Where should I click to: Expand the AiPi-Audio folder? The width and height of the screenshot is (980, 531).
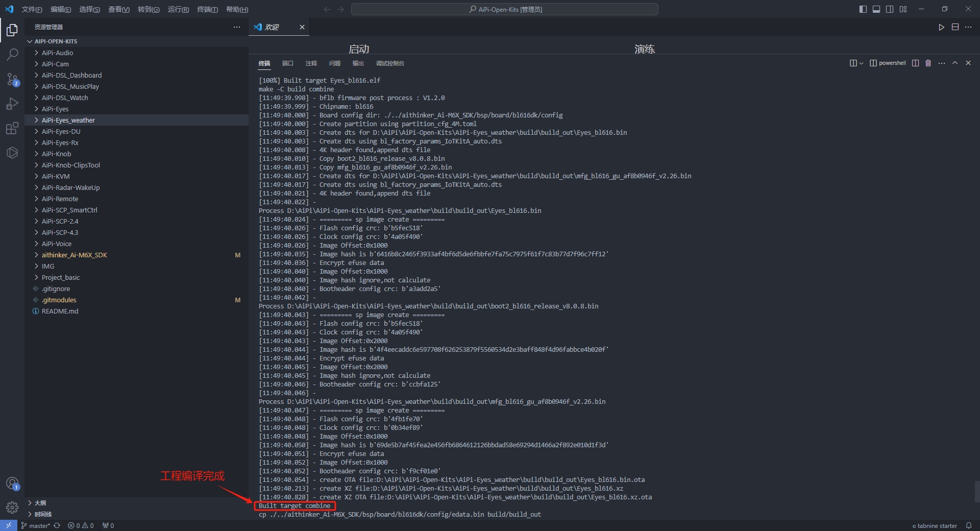(137, 53)
